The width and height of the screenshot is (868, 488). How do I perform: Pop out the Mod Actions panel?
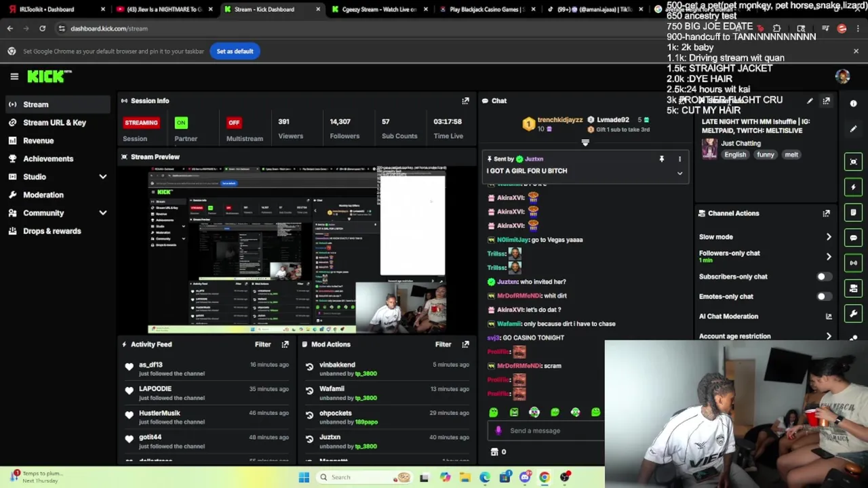465,344
